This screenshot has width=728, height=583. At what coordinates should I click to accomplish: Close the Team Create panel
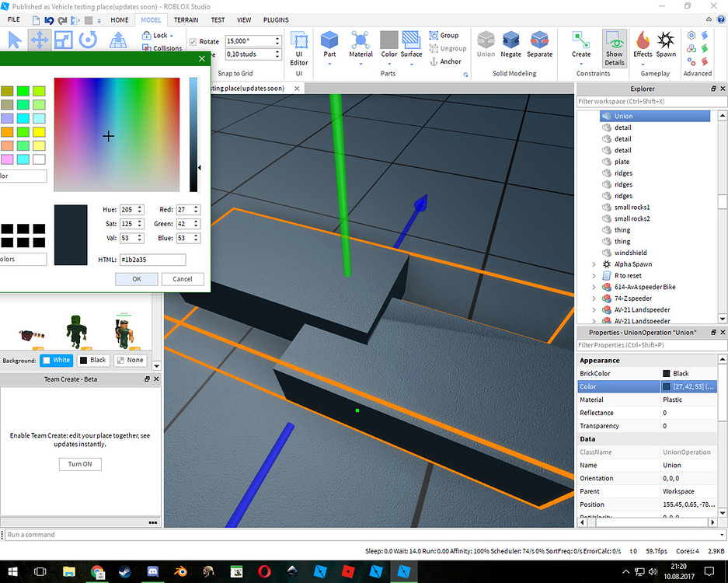click(x=156, y=379)
